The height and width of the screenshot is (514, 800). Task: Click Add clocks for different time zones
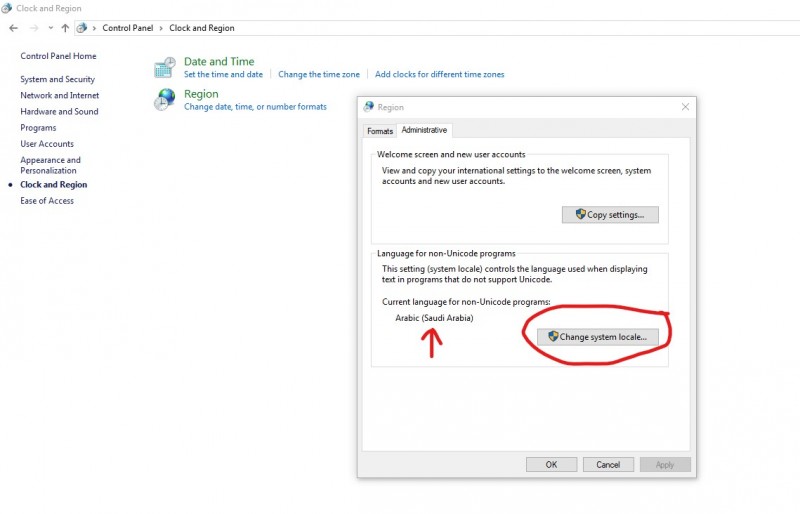pyautogui.click(x=439, y=75)
